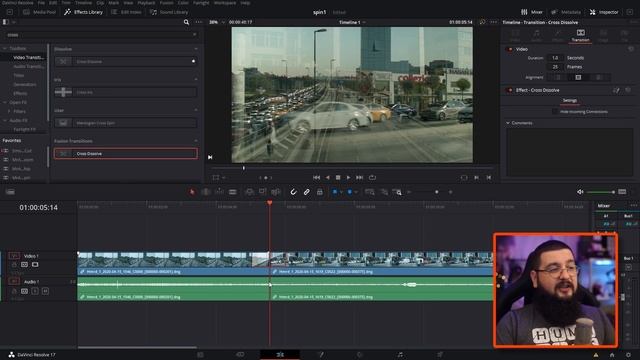The height and width of the screenshot is (360, 640).
Task: Switch to Transition tab in Inspector
Action: [580, 36]
